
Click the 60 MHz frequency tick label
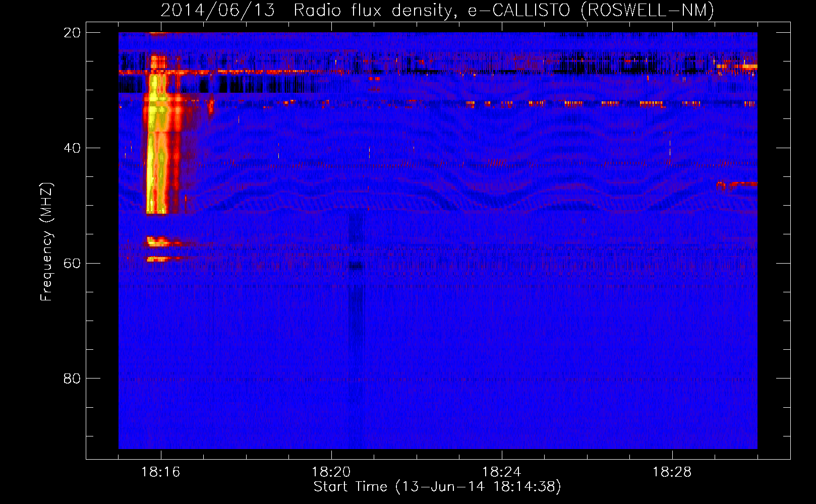pos(72,263)
